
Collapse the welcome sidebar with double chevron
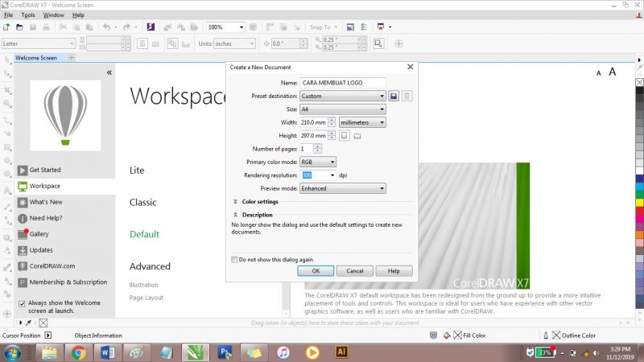109,72
